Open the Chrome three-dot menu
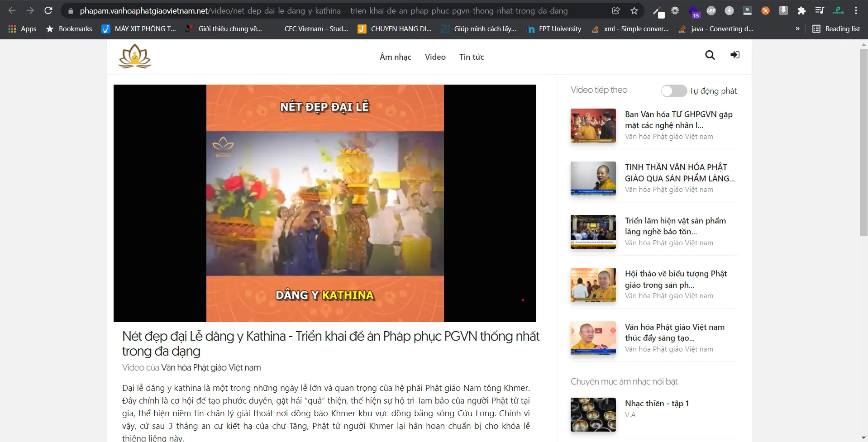868x442 pixels. click(x=856, y=10)
